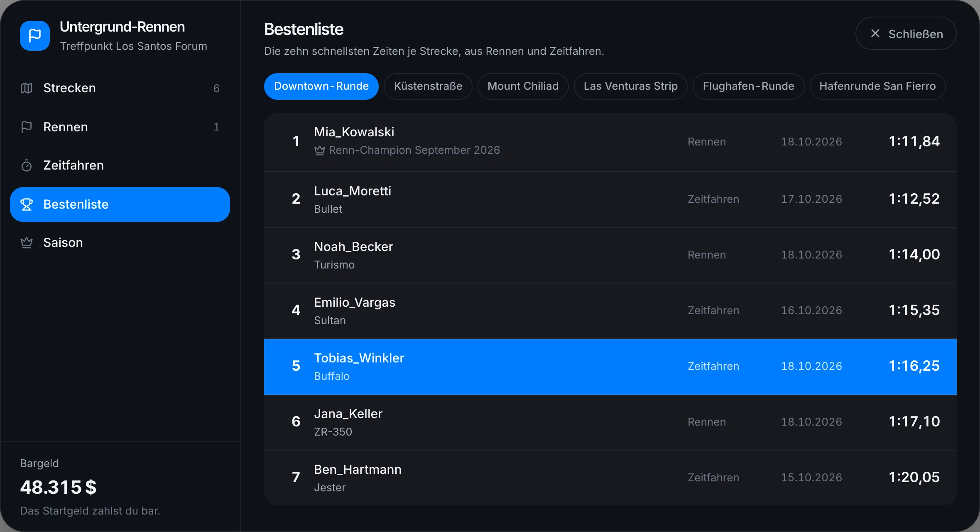The width and height of the screenshot is (980, 532).
Task: Open the Saison section
Action: point(120,243)
